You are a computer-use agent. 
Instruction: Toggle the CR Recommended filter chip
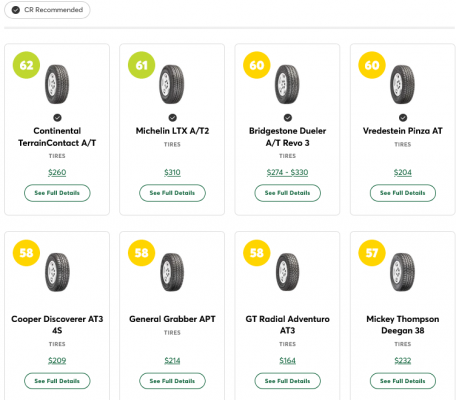[47, 10]
